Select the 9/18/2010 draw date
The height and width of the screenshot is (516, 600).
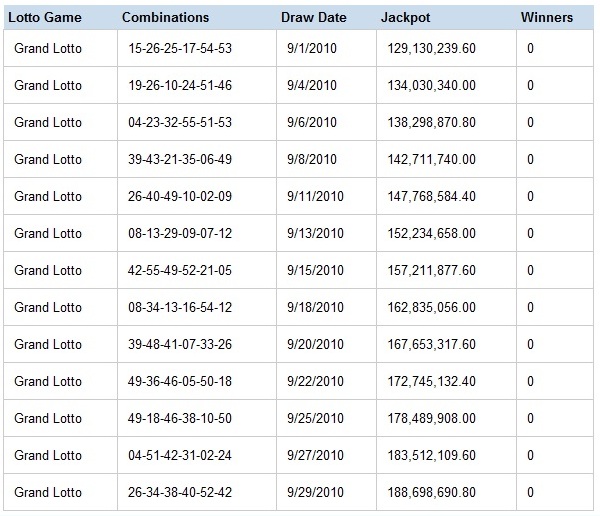click(315, 307)
